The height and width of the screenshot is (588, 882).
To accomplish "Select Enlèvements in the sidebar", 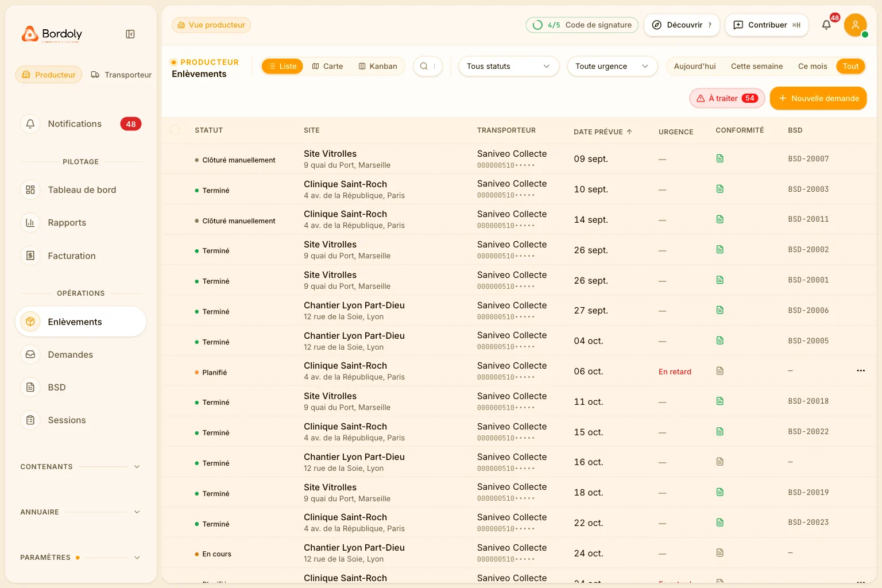I will click(81, 322).
